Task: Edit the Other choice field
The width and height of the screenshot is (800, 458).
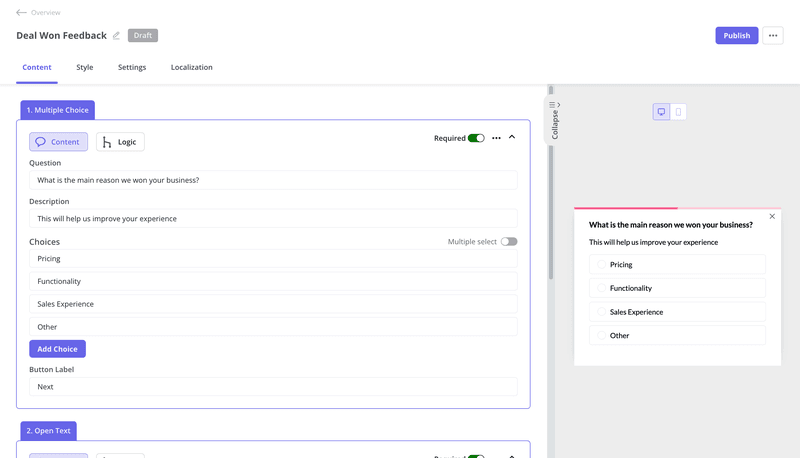Action: click(x=273, y=327)
